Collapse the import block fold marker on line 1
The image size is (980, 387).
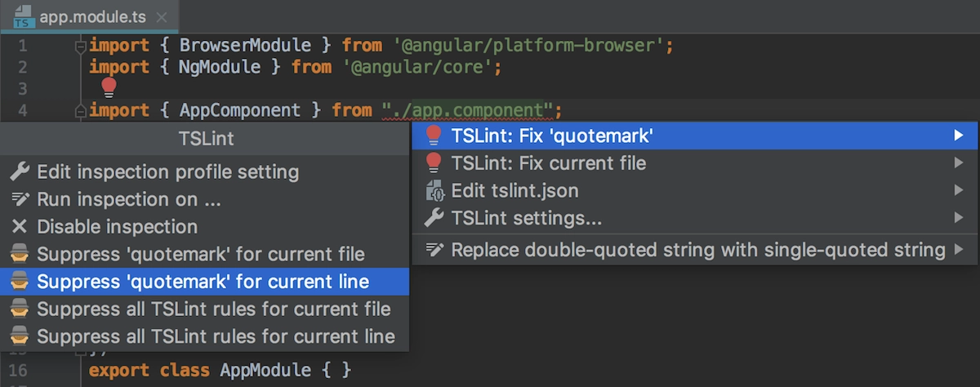80,47
